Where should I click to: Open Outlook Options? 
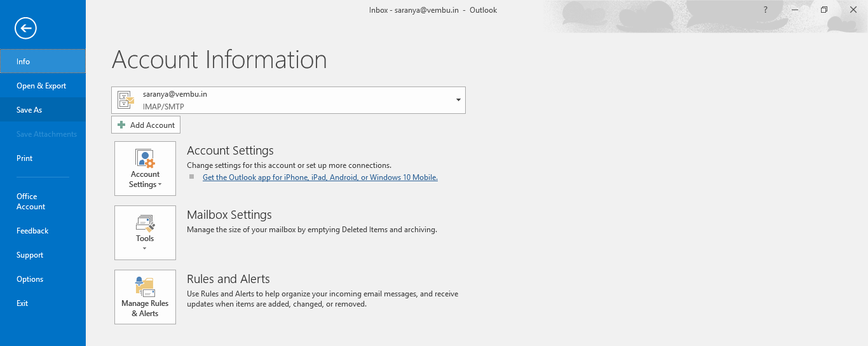click(x=43, y=279)
